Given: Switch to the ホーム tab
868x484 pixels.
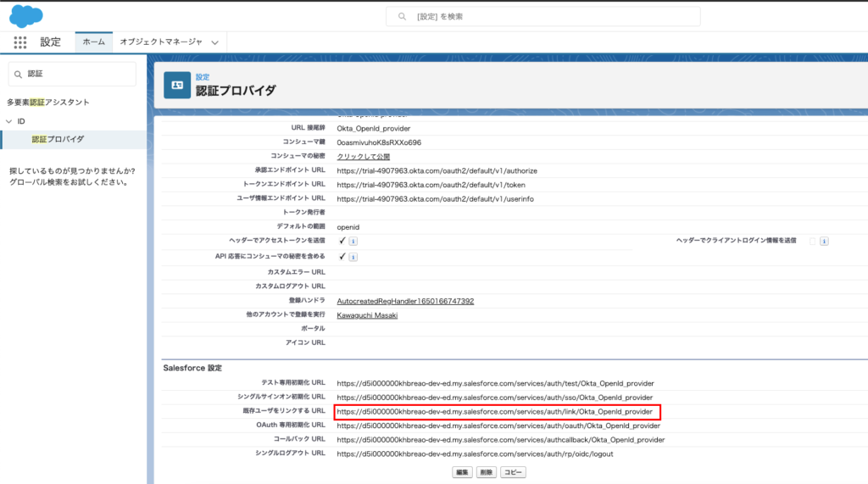Looking at the screenshot, I should pyautogui.click(x=94, y=42).
